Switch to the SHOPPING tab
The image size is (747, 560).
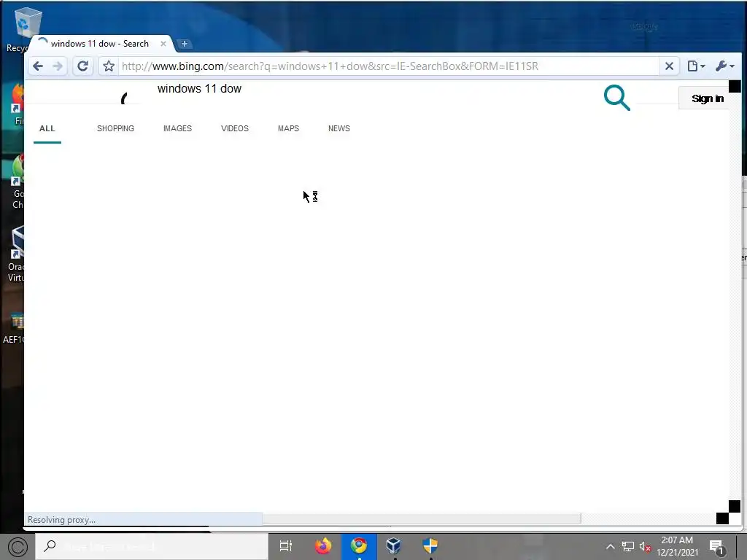[x=115, y=128]
